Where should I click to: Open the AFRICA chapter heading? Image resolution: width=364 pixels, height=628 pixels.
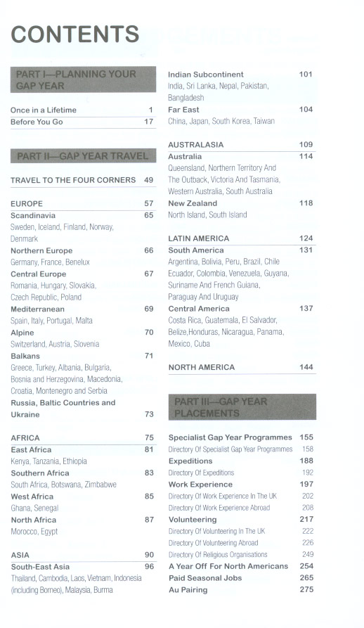(83, 438)
